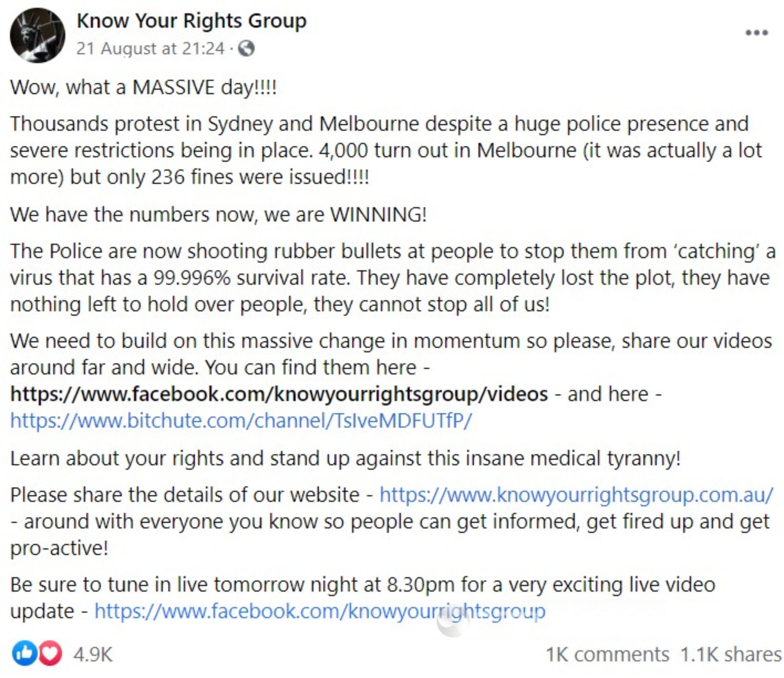
Task: Open the 1K comments list
Action: (607, 654)
